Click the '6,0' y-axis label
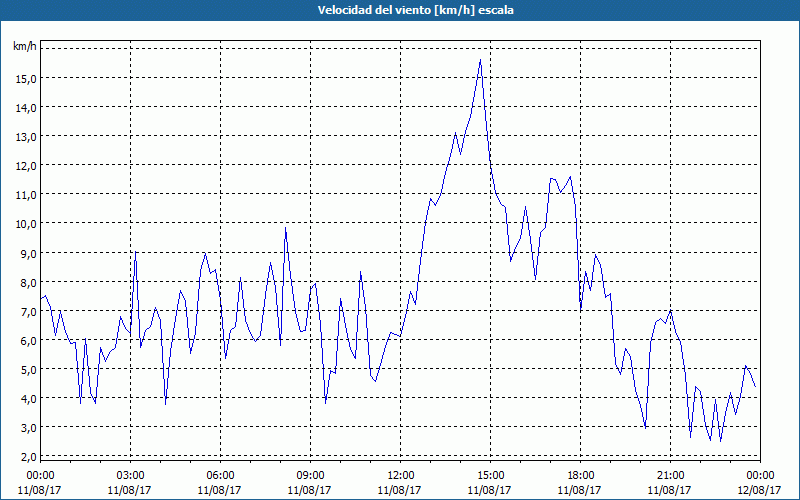Image resolution: width=800 pixels, height=500 pixels. pyautogui.click(x=29, y=341)
